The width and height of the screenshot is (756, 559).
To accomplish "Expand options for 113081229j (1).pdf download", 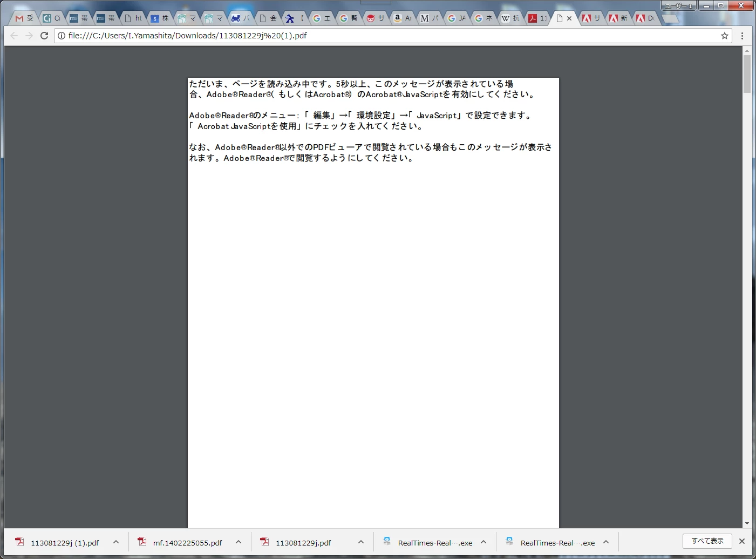I will [116, 542].
